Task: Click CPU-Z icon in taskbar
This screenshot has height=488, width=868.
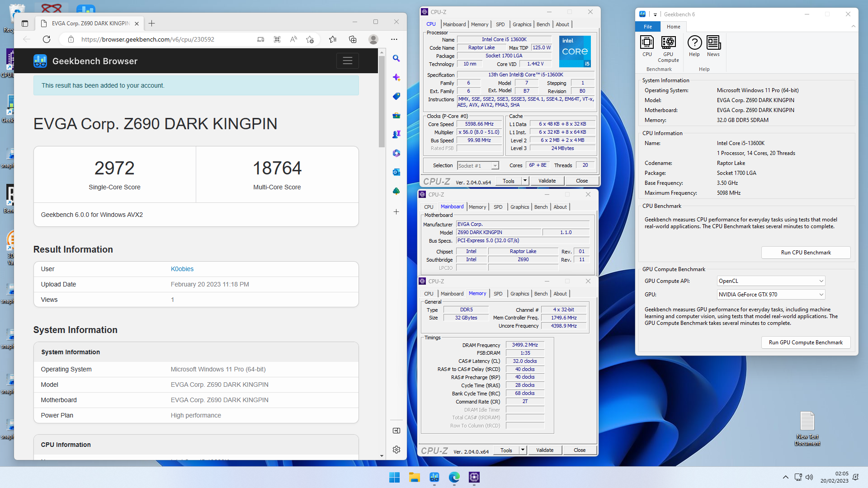Action: tap(474, 477)
